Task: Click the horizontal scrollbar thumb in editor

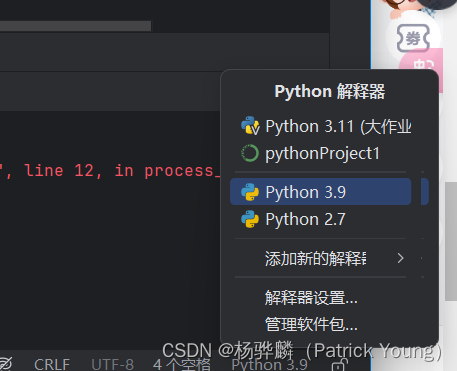Action: (x=75, y=26)
